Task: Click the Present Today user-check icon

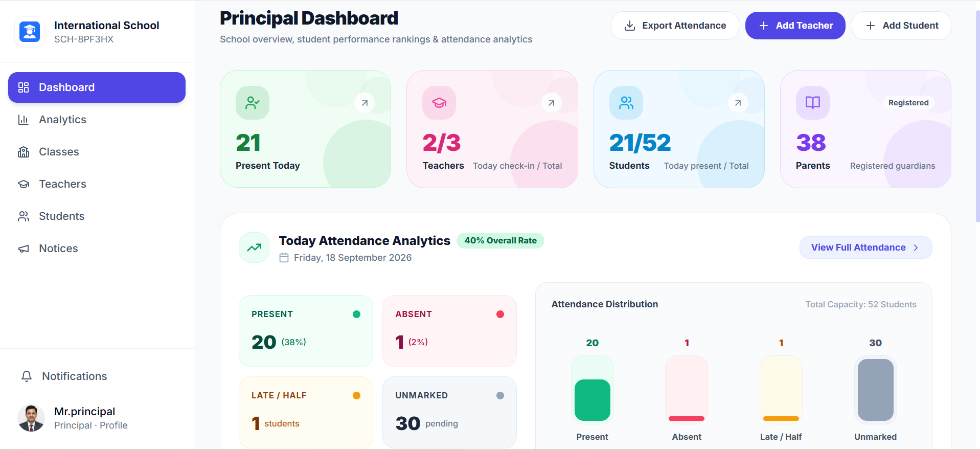Action: point(253,103)
